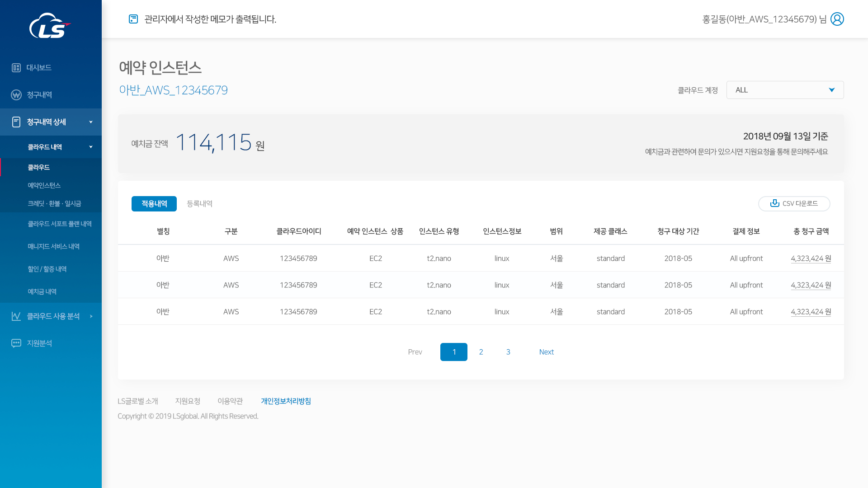868x488 pixels.
Task: Click the first row's 4,323,424 원 amount
Action: [x=811, y=258]
